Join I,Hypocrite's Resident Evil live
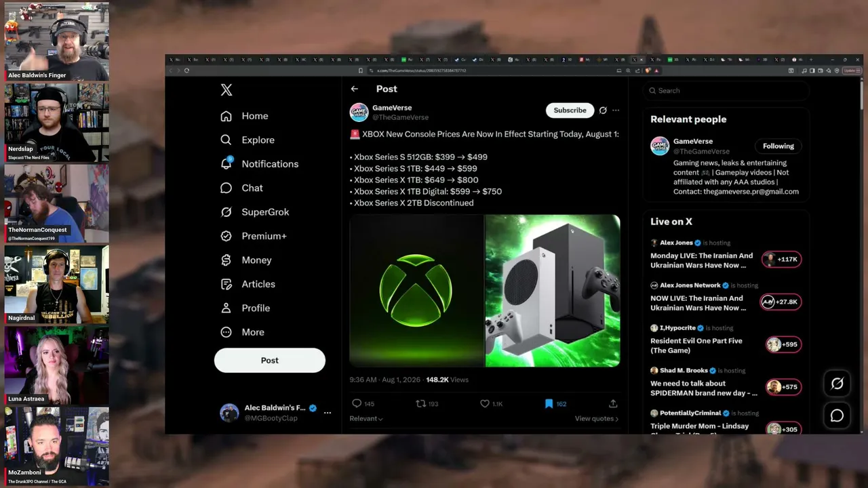868x488 pixels. (783, 344)
